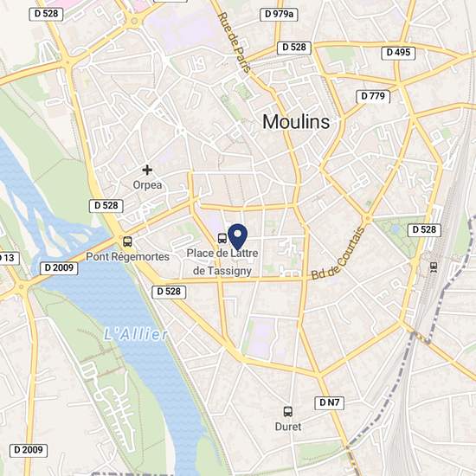Select the bus stop icon at Pont Régemortes
This screenshot has height=476, width=476.
pyautogui.click(x=127, y=241)
